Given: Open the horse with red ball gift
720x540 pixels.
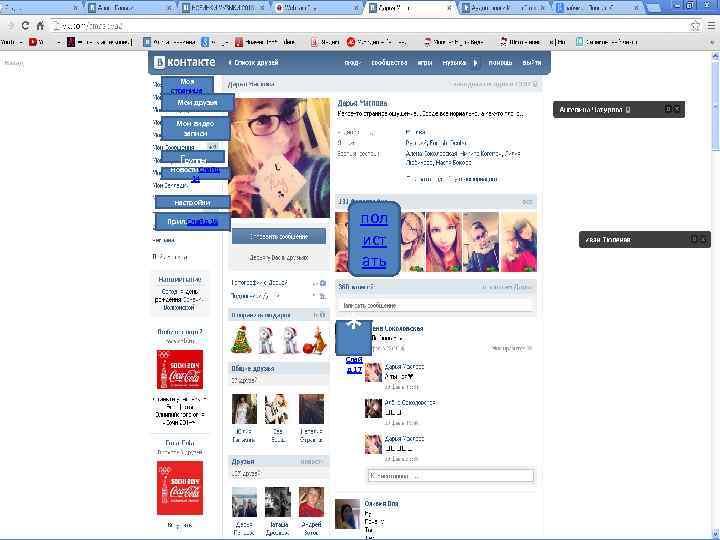Looking at the screenshot, I should (x=315, y=340).
